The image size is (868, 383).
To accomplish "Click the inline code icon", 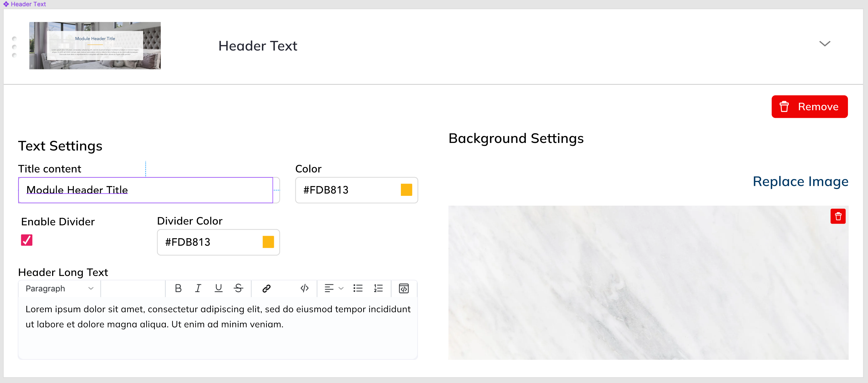I will 304,288.
